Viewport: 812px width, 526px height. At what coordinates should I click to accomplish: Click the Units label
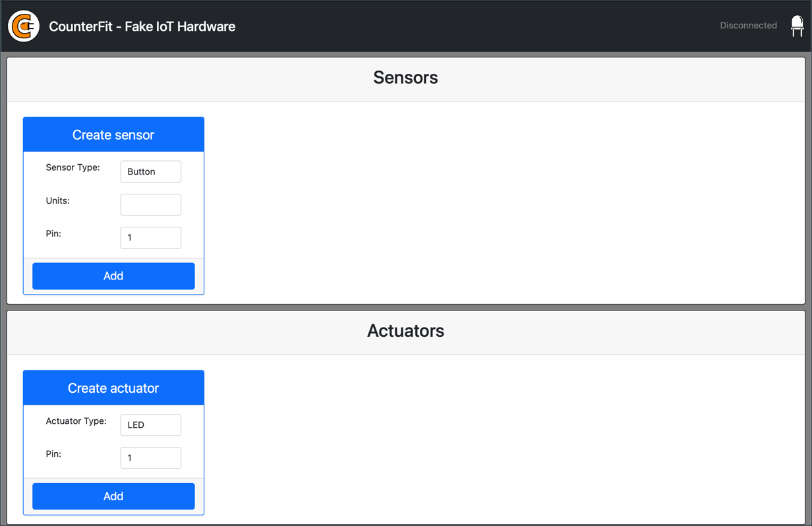(x=57, y=200)
